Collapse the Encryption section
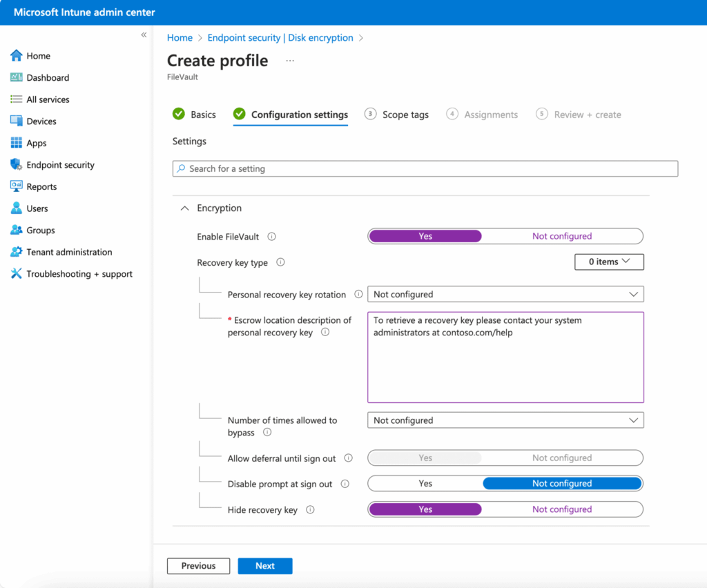The height and width of the screenshot is (588, 707). coord(184,208)
